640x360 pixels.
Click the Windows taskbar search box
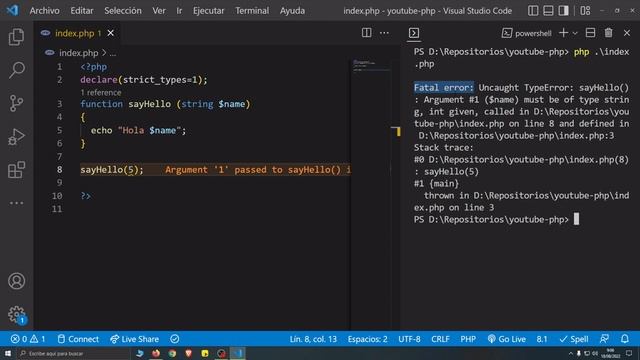coord(74,353)
